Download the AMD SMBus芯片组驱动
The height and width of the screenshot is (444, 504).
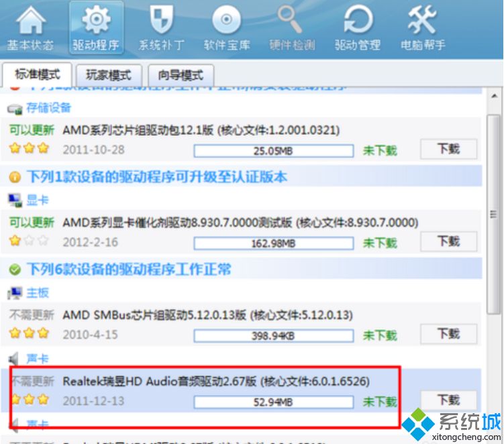449,334
